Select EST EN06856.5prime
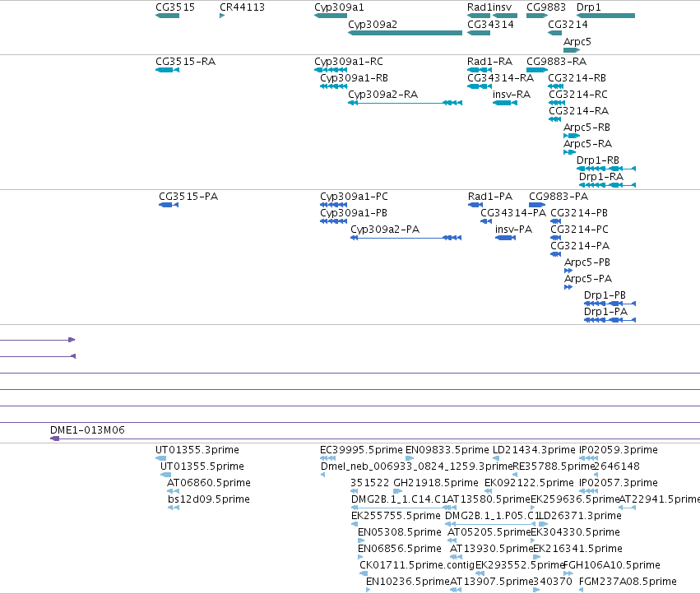Viewport: 700px width, 594px height. (400, 549)
